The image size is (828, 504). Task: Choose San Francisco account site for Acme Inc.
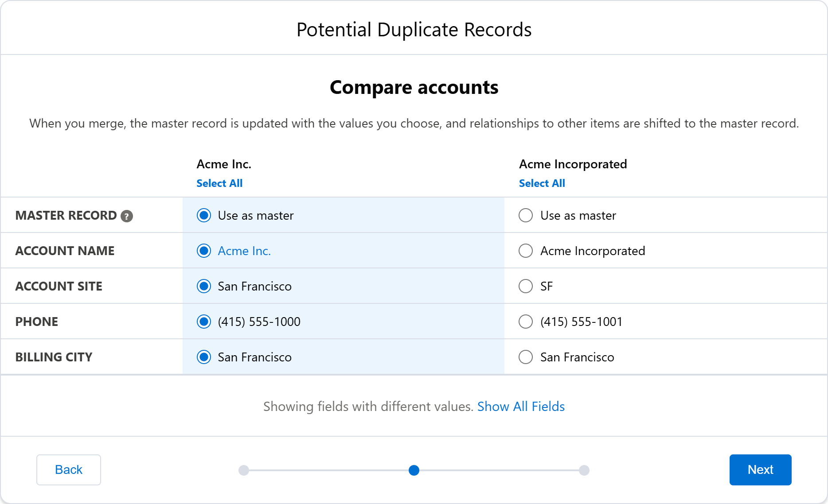pyautogui.click(x=203, y=286)
